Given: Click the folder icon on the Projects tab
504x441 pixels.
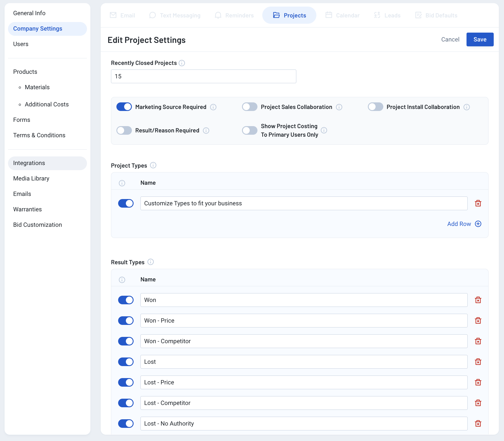Looking at the screenshot, I should [x=276, y=15].
